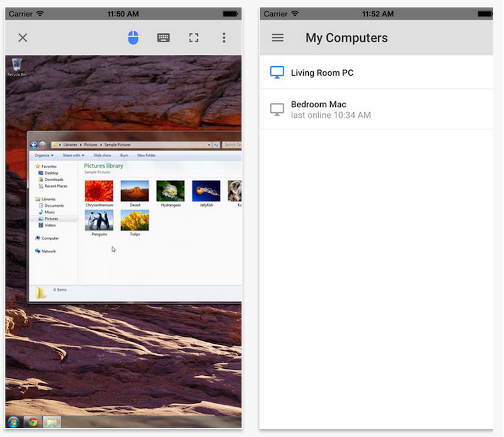Open the navigation drawer on My Computers screen
Screen dimensions: 504x437
(277, 38)
